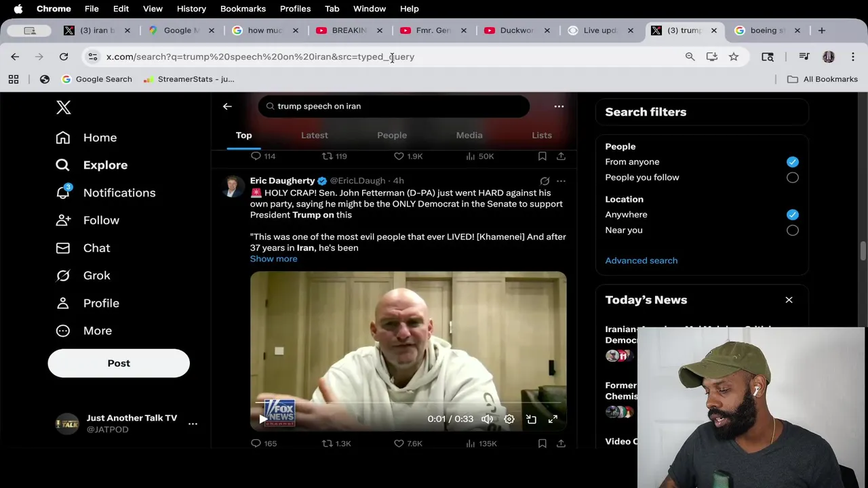Select Near you location option
This screenshot has width=868, height=488.
(x=792, y=230)
